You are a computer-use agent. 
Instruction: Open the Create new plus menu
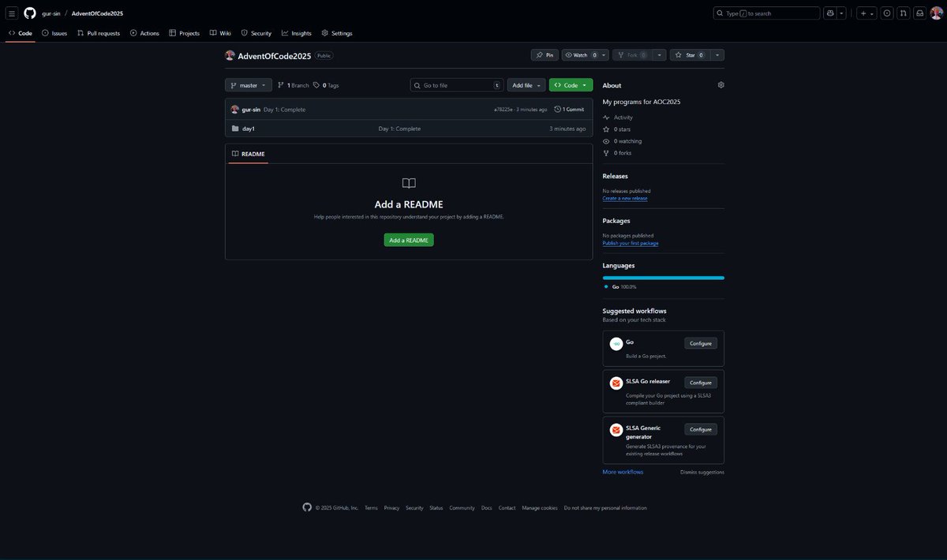tap(867, 13)
